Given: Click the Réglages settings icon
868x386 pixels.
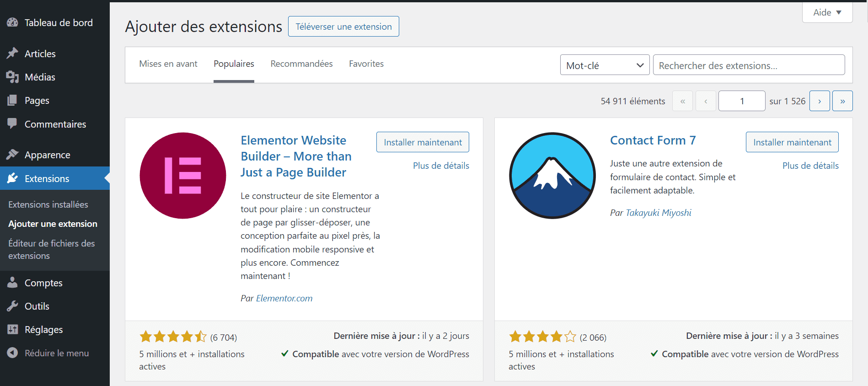Looking at the screenshot, I should point(12,329).
